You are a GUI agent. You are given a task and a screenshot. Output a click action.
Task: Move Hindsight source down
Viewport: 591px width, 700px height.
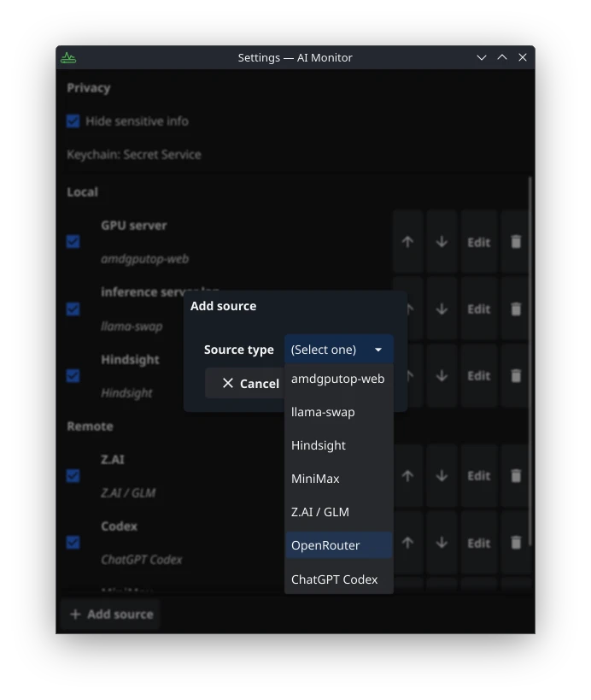click(x=442, y=376)
